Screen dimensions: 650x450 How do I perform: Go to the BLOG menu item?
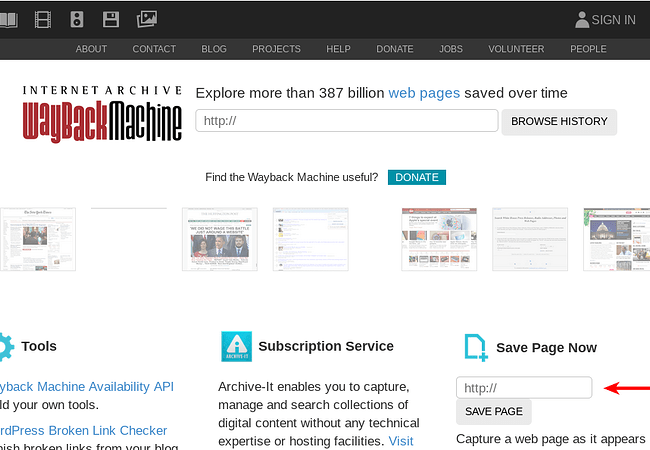(214, 49)
